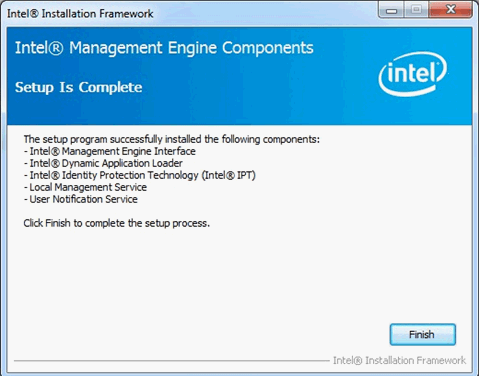
Task: Click the Intel® Management Engine Components heading
Action: 164,48
